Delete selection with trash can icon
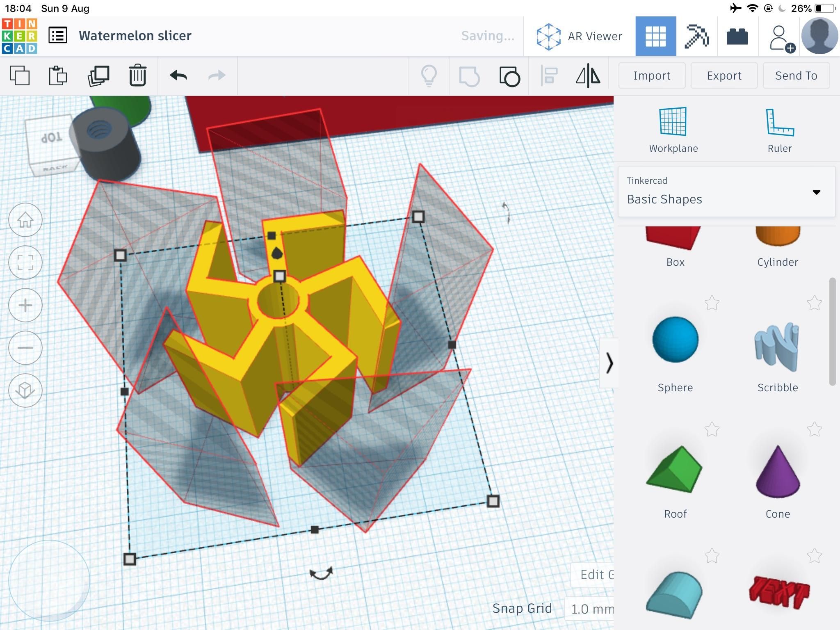This screenshot has height=630, width=840. pyautogui.click(x=137, y=75)
